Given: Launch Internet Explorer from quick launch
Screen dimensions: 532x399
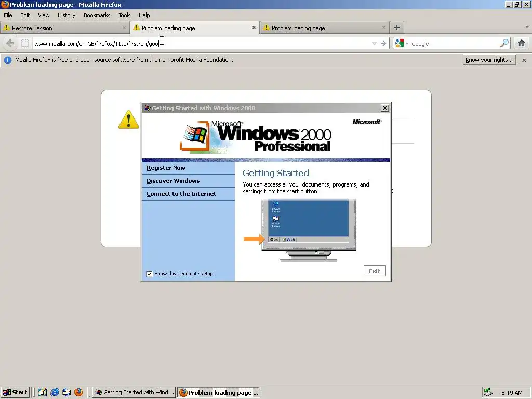Looking at the screenshot, I should pos(54,392).
